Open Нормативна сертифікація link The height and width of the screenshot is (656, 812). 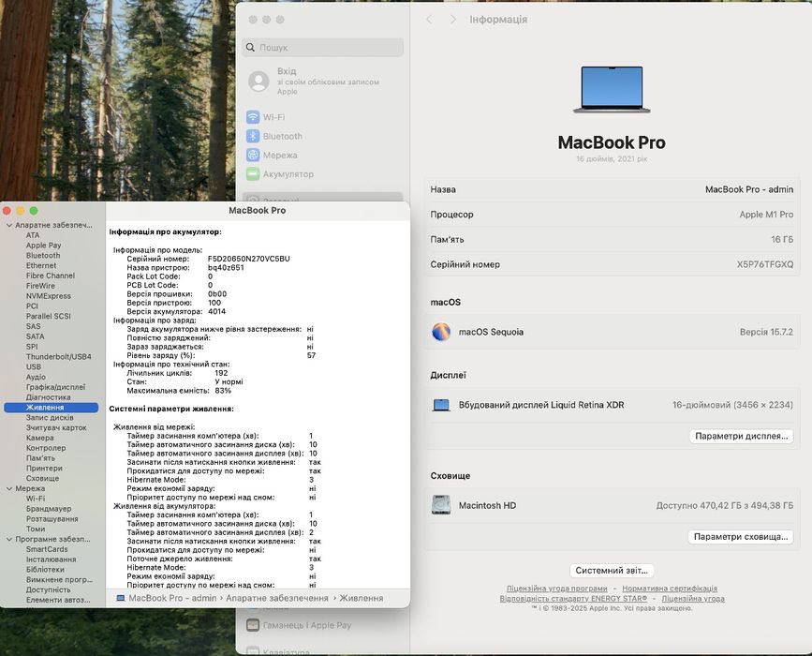click(670, 589)
